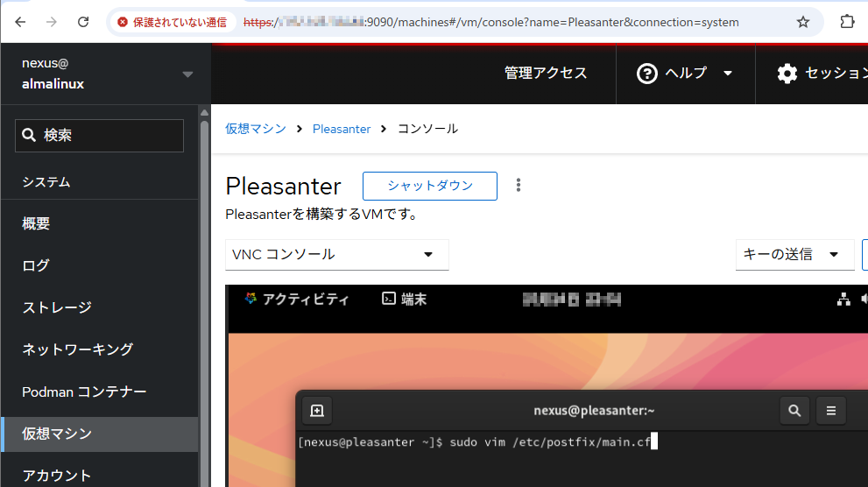
Task: Go to Podman コンテナー page
Action: (x=84, y=392)
